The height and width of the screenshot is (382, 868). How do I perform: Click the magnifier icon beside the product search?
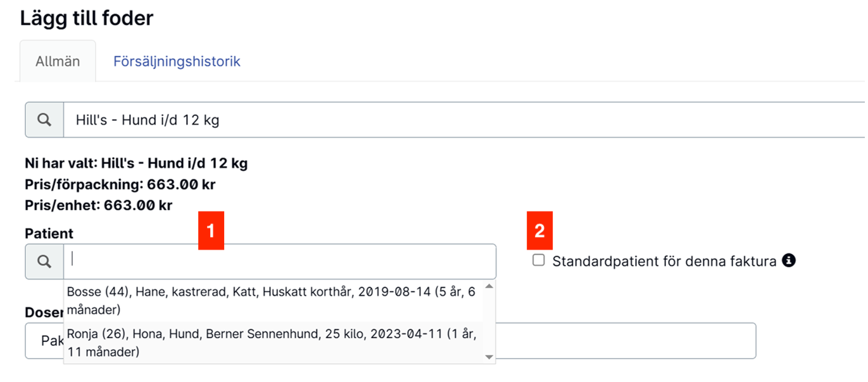pyautogui.click(x=44, y=120)
